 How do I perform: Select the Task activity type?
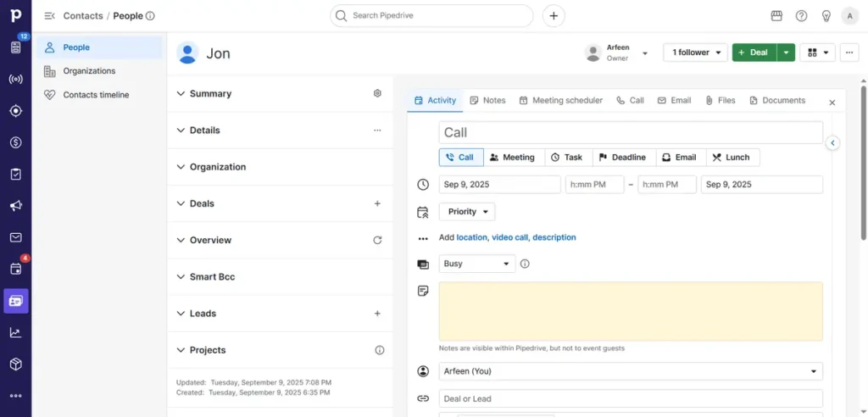pyautogui.click(x=566, y=158)
